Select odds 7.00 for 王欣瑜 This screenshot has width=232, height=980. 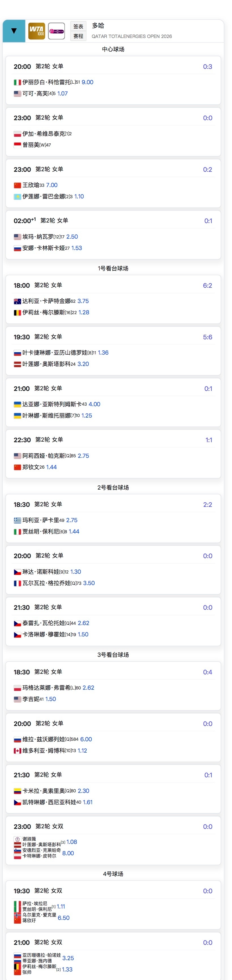tap(52, 185)
